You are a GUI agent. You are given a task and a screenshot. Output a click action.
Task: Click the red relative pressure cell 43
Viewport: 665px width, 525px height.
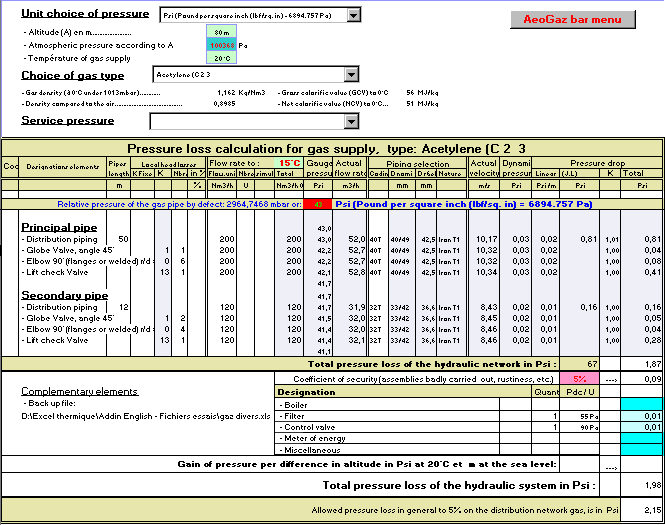(318, 204)
